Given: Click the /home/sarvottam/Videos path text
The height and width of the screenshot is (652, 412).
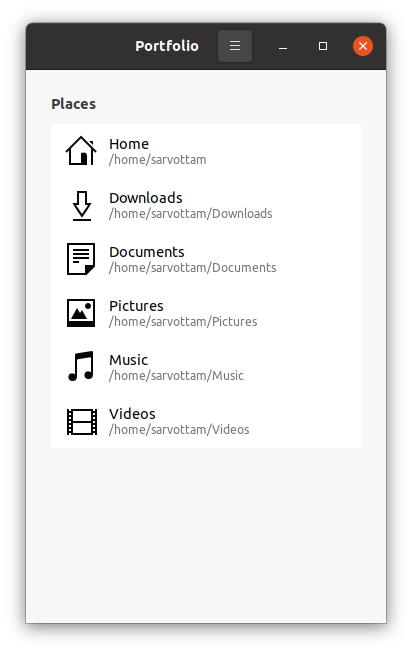Looking at the screenshot, I should (x=179, y=430).
